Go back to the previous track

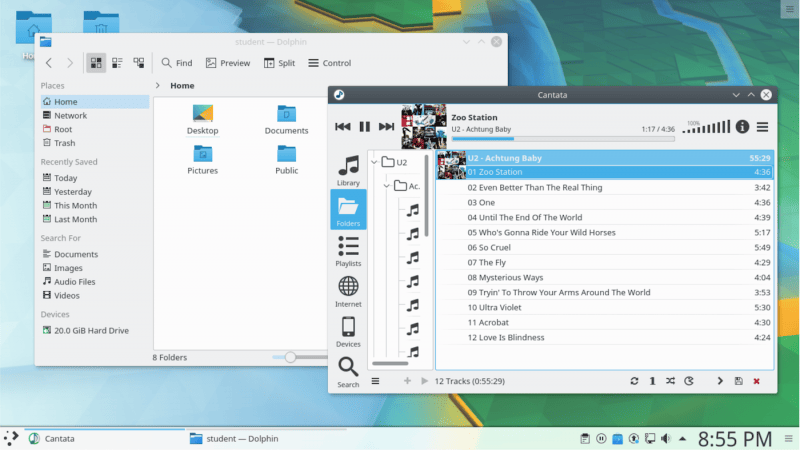(343, 127)
